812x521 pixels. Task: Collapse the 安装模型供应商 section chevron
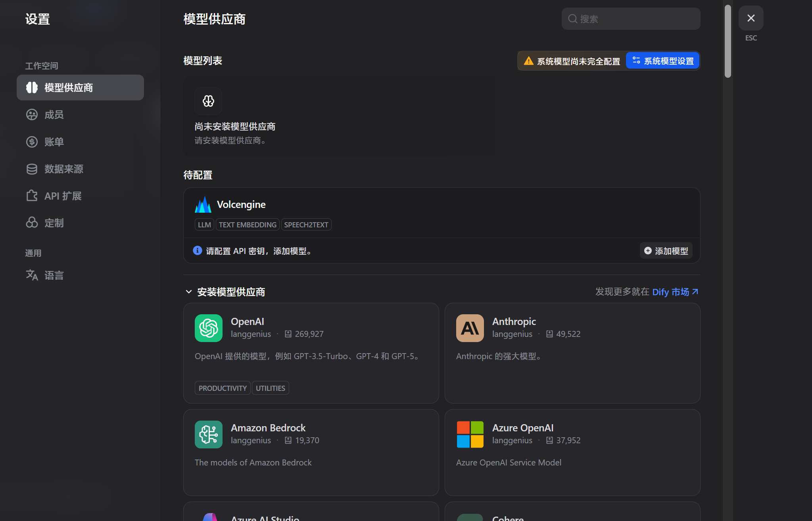189,292
